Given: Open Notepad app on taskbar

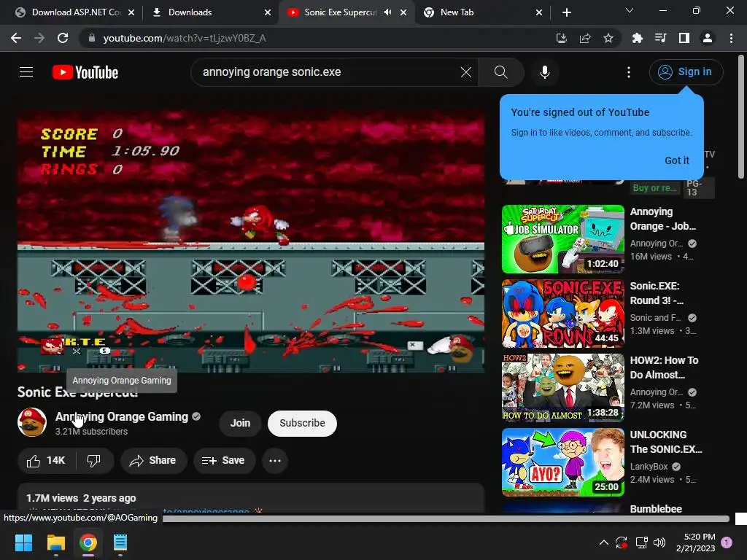Looking at the screenshot, I should tap(120, 542).
